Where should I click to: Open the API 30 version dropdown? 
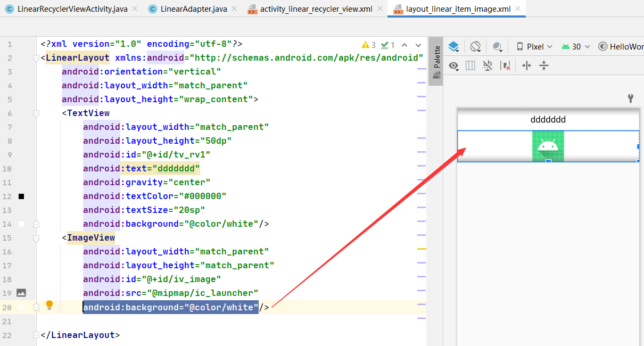pyautogui.click(x=576, y=46)
